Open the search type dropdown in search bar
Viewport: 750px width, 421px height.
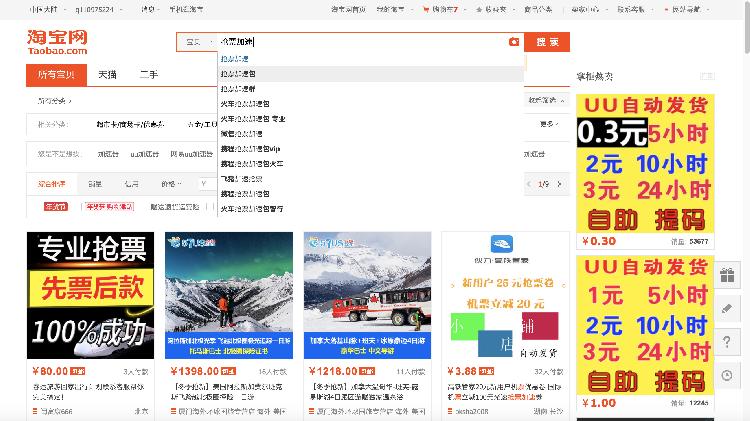(x=198, y=42)
